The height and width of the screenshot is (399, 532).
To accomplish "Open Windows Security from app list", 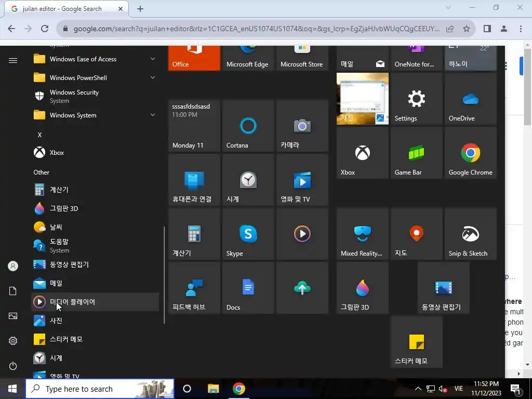I will tap(95, 96).
